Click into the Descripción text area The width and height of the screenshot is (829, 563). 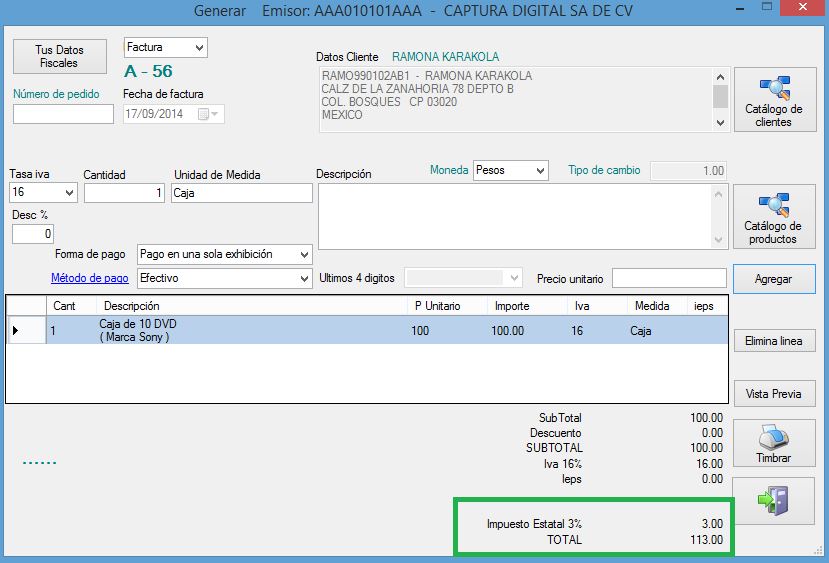click(x=516, y=216)
